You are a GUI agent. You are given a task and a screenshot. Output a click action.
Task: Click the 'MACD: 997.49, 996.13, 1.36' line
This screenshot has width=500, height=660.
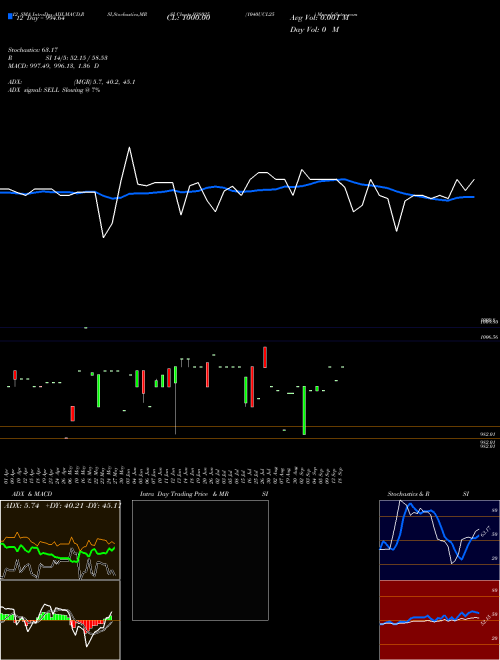51,66
